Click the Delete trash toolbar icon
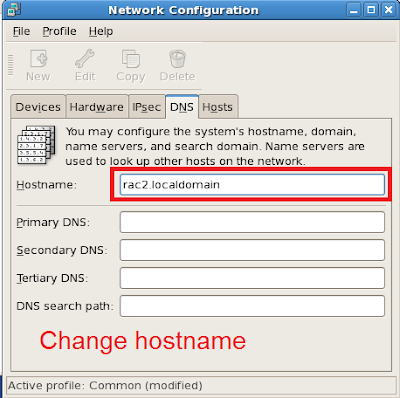The height and width of the screenshot is (398, 400). [177, 59]
